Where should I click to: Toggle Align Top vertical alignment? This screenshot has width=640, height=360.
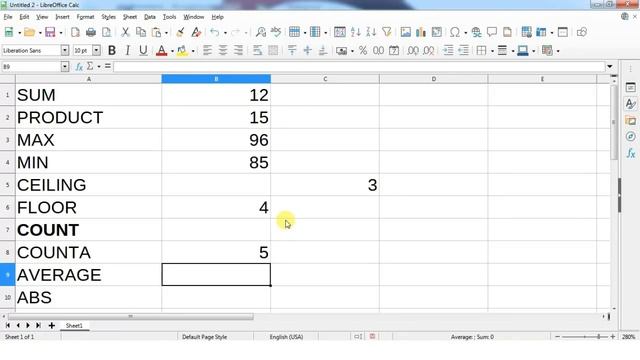[292, 51]
